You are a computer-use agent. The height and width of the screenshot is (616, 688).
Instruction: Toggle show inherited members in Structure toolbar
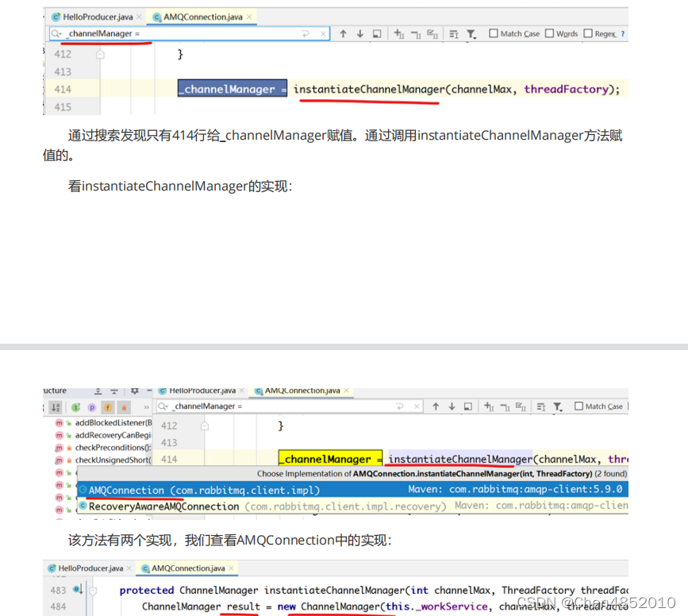click(76, 407)
